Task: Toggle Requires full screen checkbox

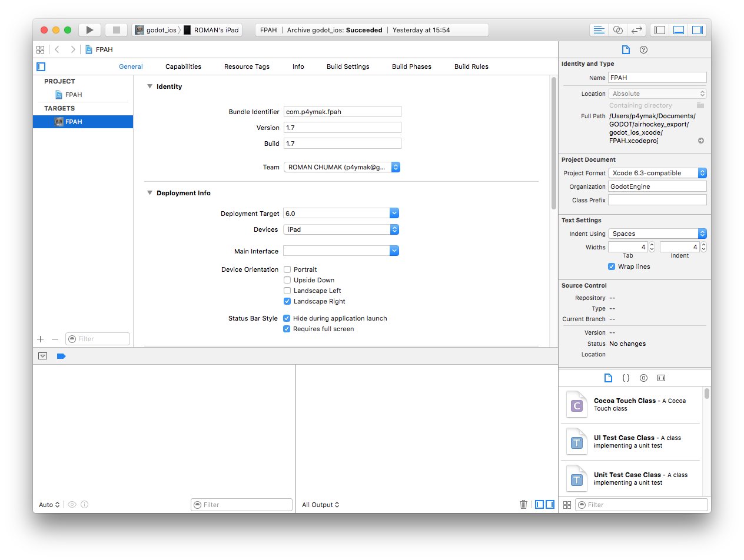Action: pos(287,329)
